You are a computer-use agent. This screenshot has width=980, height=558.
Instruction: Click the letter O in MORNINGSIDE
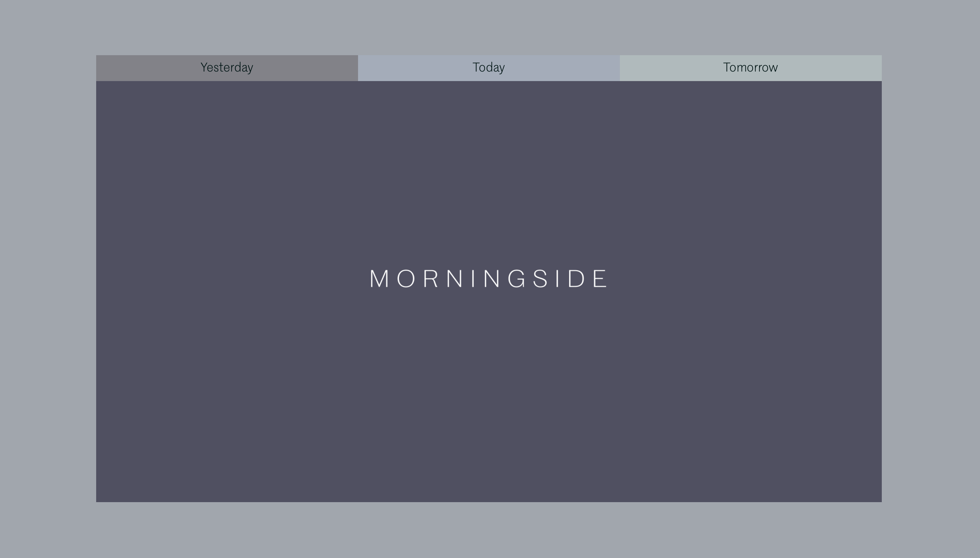[406, 279]
